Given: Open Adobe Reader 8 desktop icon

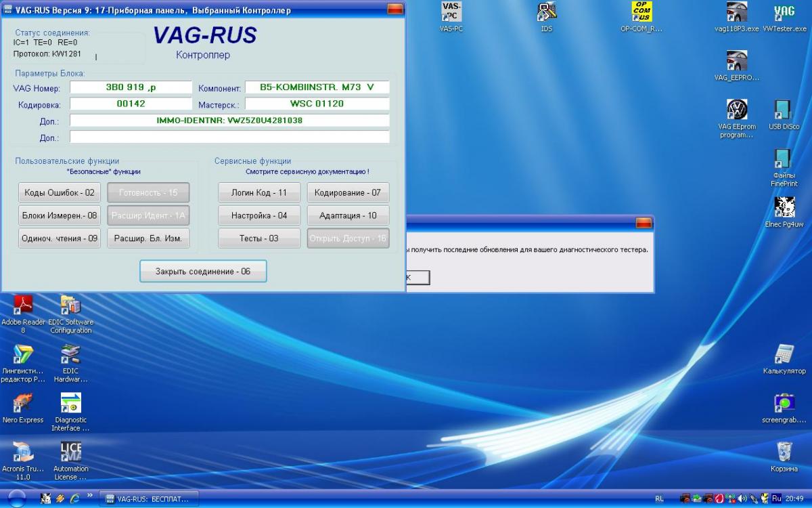Looking at the screenshot, I should pyautogui.click(x=23, y=314).
